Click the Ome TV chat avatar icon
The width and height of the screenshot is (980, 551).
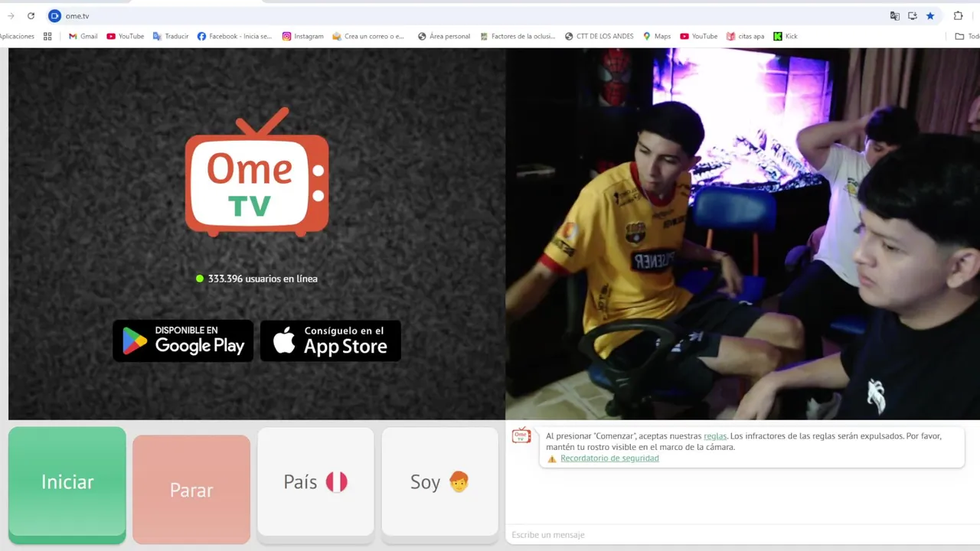521,436
